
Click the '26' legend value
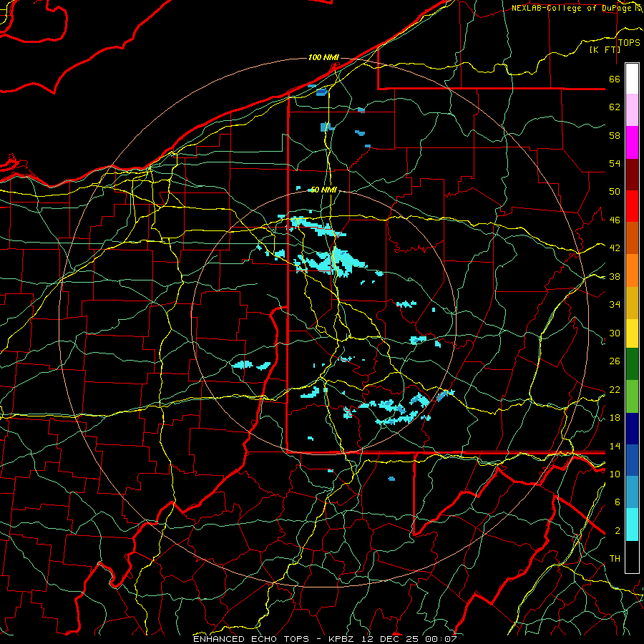[x=615, y=361]
